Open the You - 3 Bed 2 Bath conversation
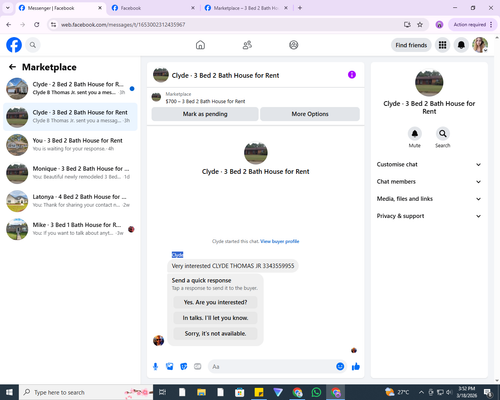This screenshot has height=400, width=500. pos(70,145)
